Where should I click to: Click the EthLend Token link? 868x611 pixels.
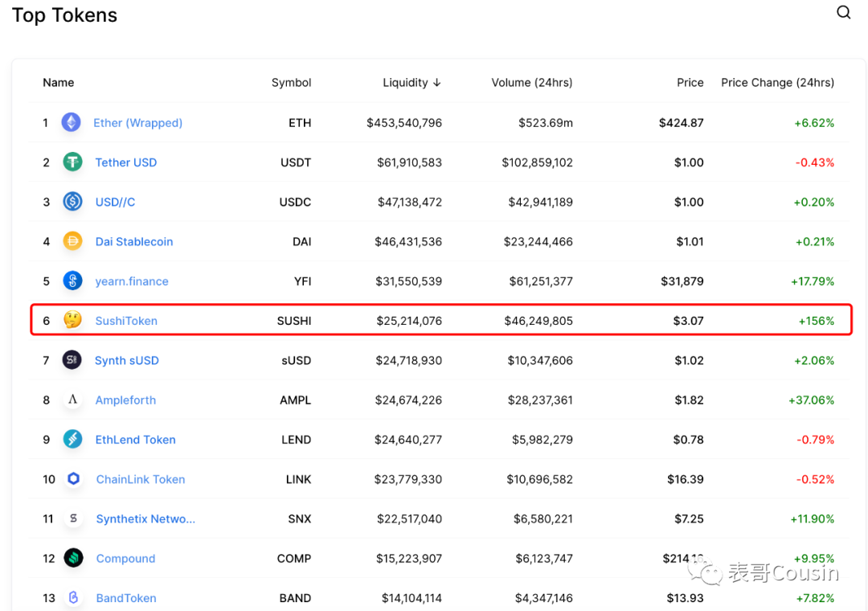(x=135, y=439)
